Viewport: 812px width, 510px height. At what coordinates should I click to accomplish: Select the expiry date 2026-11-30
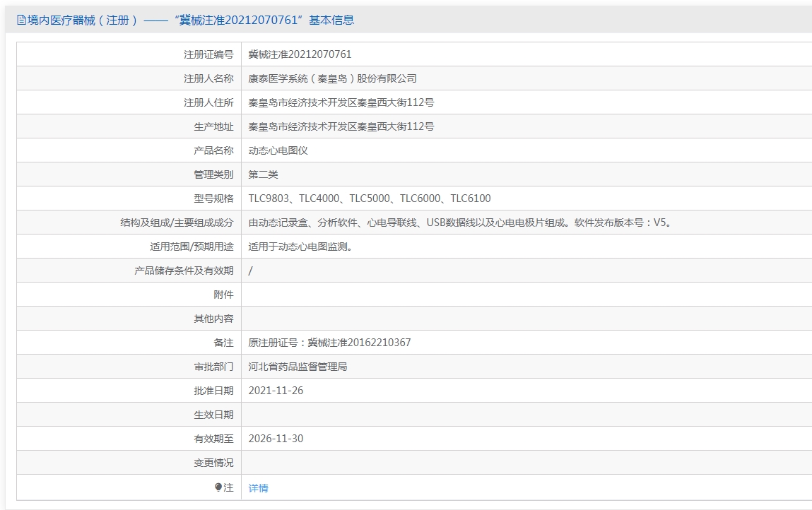pyautogui.click(x=276, y=439)
